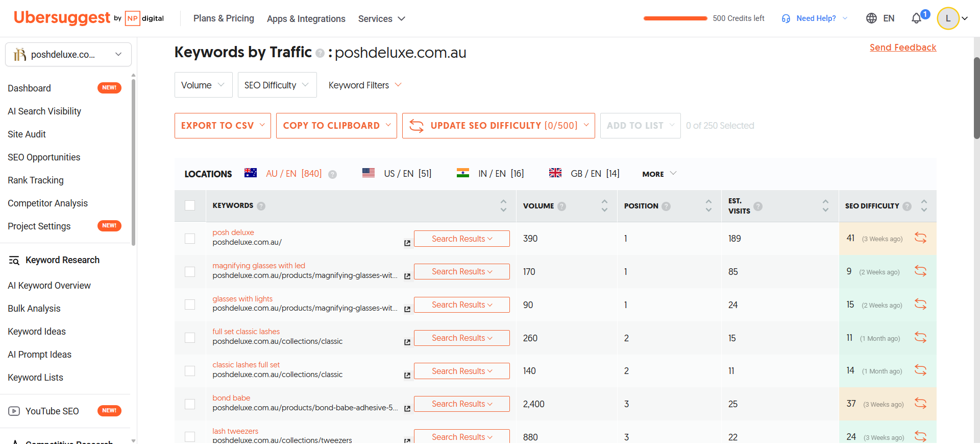The height and width of the screenshot is (444, 980).
Task: Click help icon beside Keywords by Traffic
Action: click(x=320, y=53)
